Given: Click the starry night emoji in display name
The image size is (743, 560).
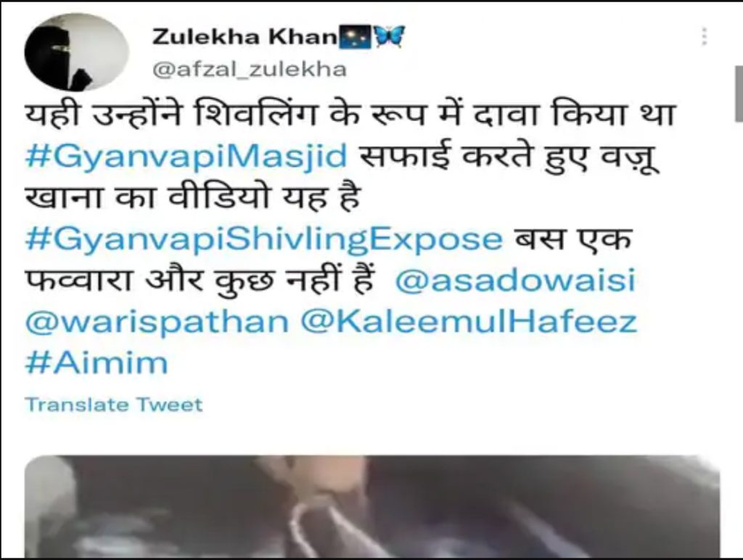Looking at the screenshot, I should click(356, 37).
